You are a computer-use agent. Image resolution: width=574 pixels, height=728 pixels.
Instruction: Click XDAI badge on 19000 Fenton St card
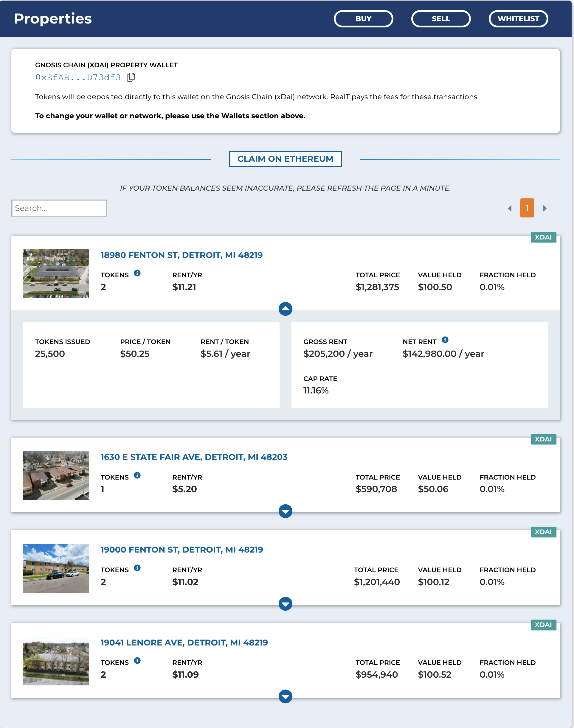(x=543, y=532)
